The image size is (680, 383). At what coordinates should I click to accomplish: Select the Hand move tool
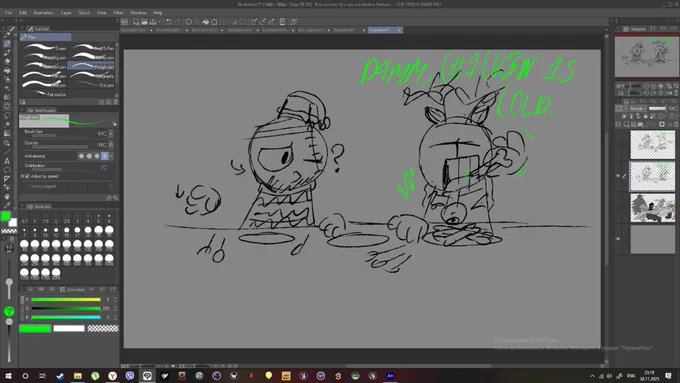click(7, 196)
